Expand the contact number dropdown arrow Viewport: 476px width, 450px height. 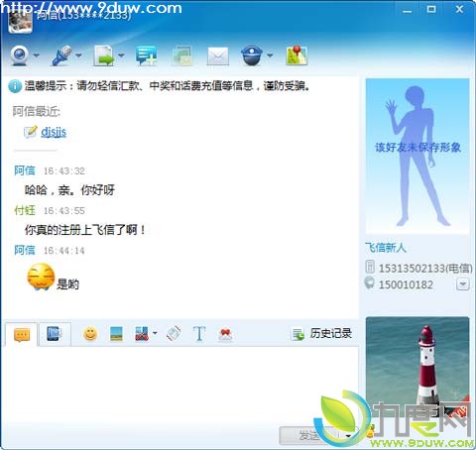point(463,284)
